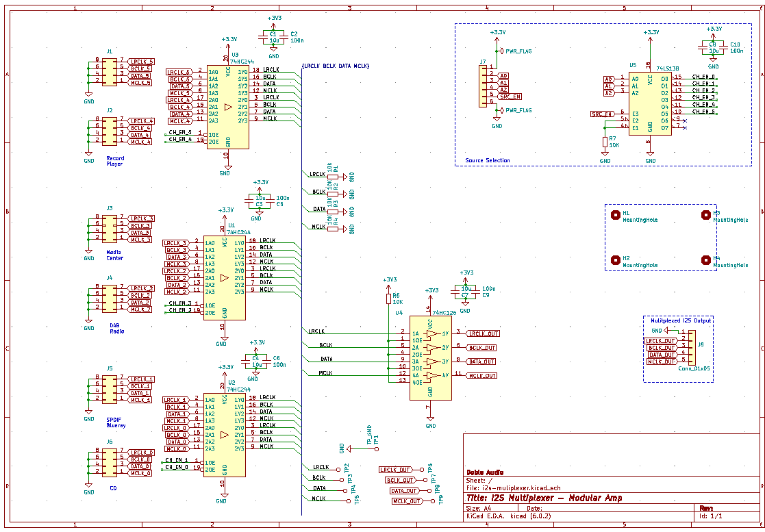The width and height of the screenshot is (765, 532).
Task: Click the 'KiCad E.D.A. kicad (6.0.2)' text
Action: coord(508,515)
